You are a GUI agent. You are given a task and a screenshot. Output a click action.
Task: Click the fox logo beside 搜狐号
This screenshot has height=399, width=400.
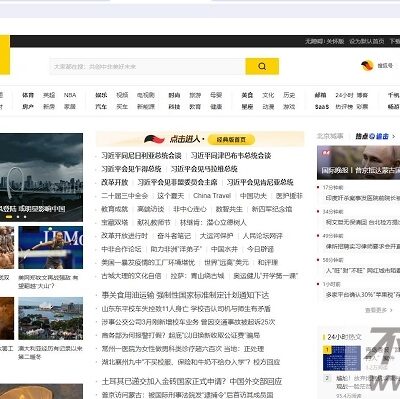pos(367,66)
